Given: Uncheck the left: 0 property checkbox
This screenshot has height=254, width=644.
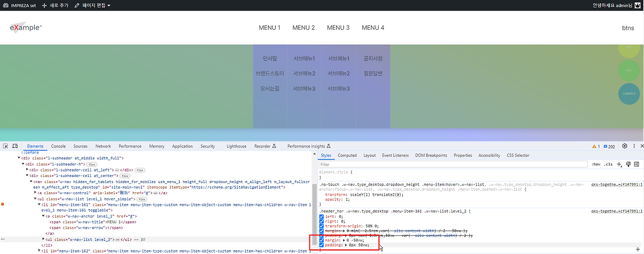Looking at the screenshot, I should [322, 216].
